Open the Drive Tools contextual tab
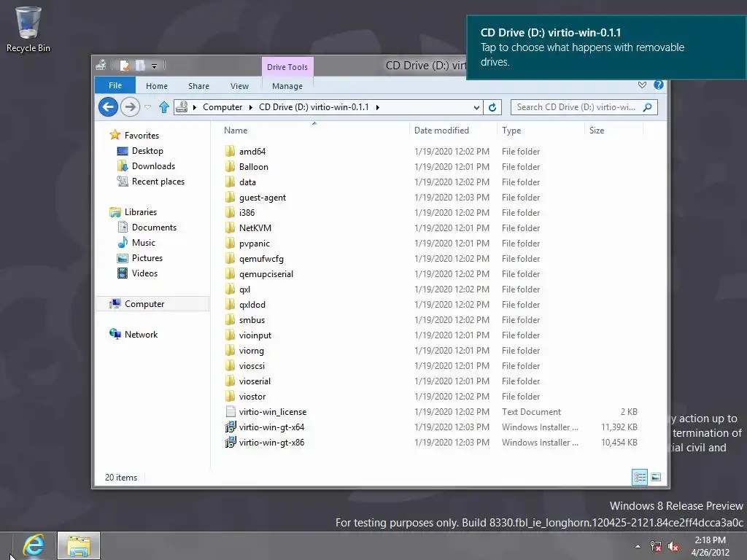Screen dimensions: 747x560 click(x=287, y=67)
